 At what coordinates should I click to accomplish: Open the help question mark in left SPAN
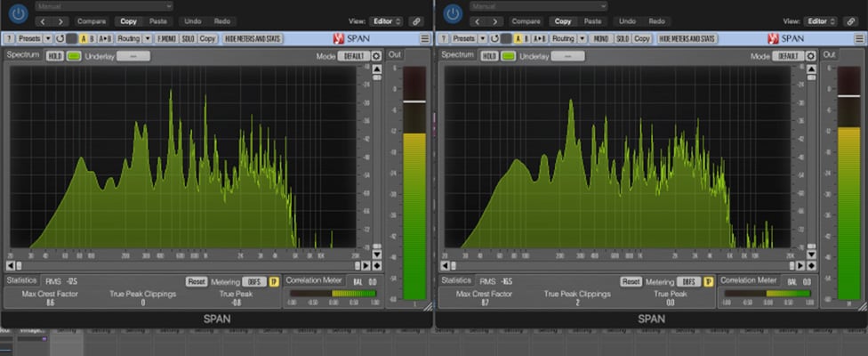(10, 39)
